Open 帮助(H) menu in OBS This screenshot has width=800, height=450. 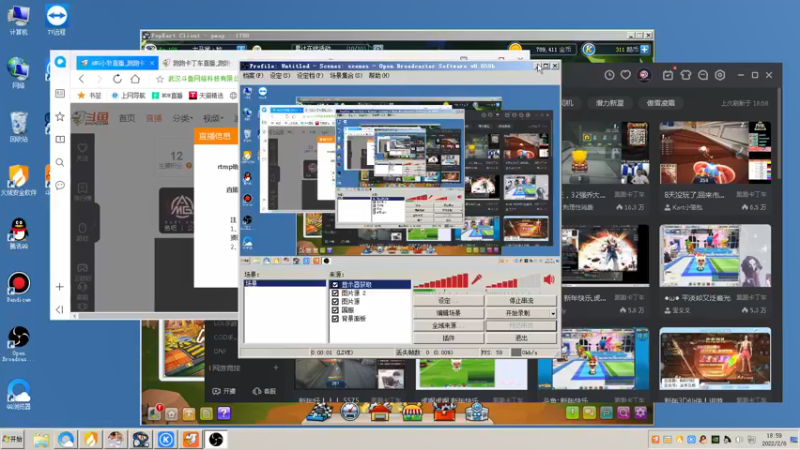click(379, 76)
